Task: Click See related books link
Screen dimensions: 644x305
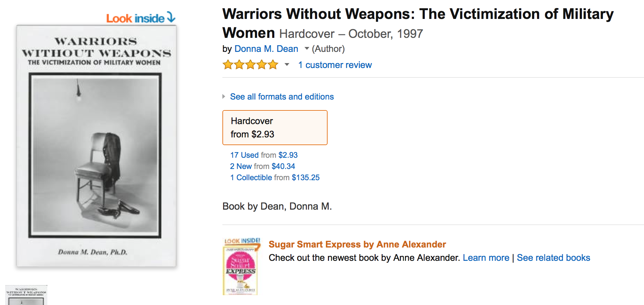Action: (x=553, y=258)
